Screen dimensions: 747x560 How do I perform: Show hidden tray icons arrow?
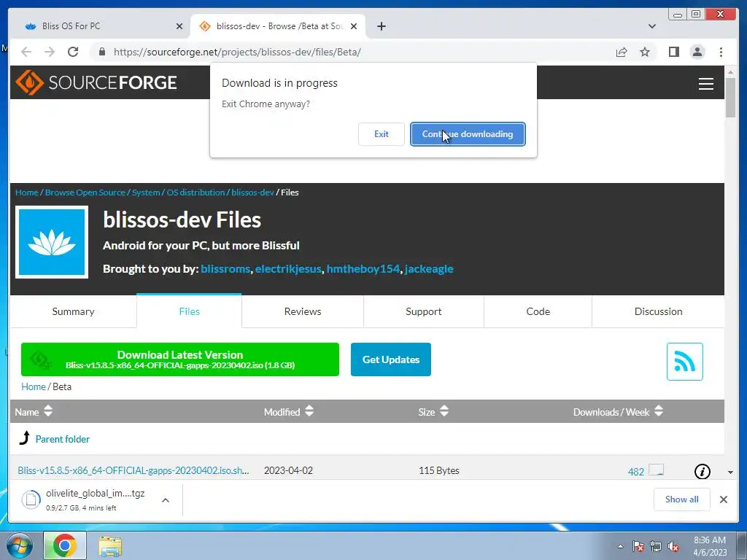pyautogui.click(x=620, y=546)
